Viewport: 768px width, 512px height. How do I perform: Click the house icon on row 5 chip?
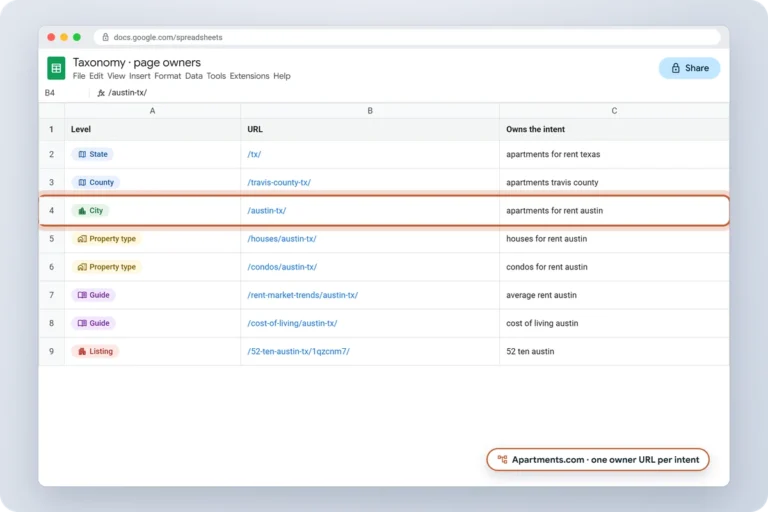pos(82,239)
